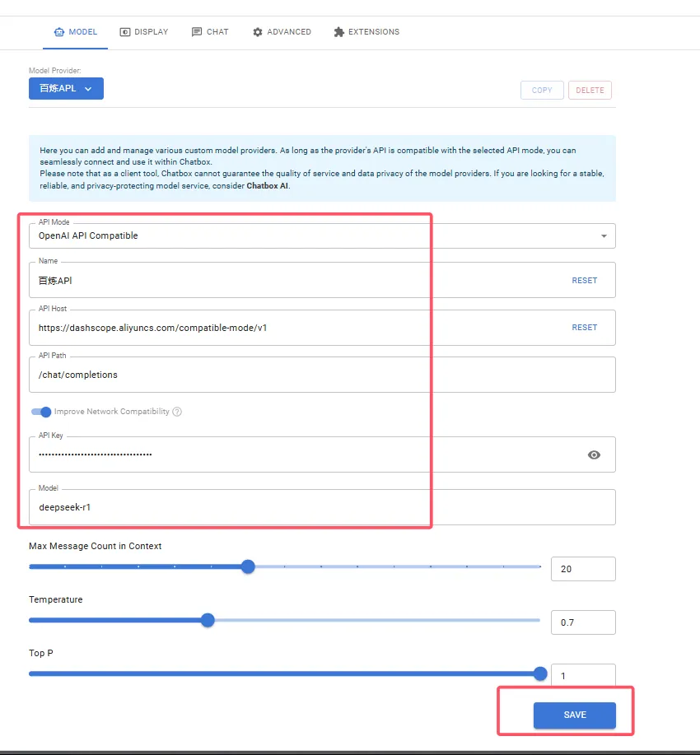Show the API Key with eye icon

(594, 454)
